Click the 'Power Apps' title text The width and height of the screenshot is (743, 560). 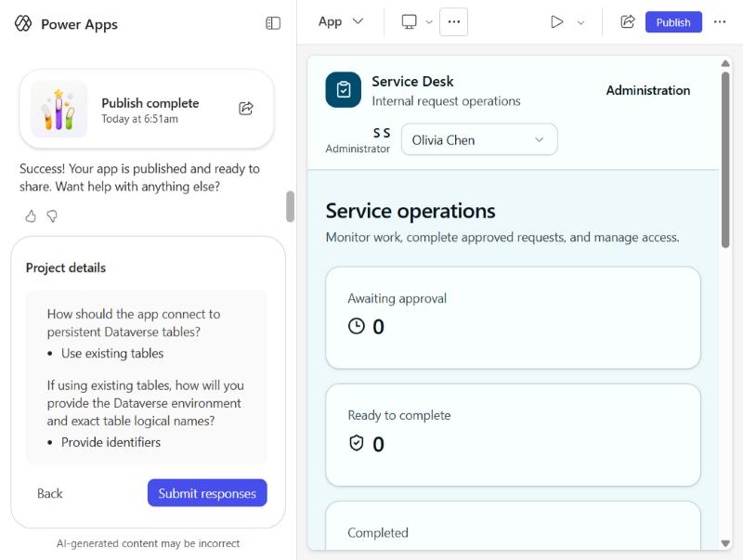tap(79, 24)
